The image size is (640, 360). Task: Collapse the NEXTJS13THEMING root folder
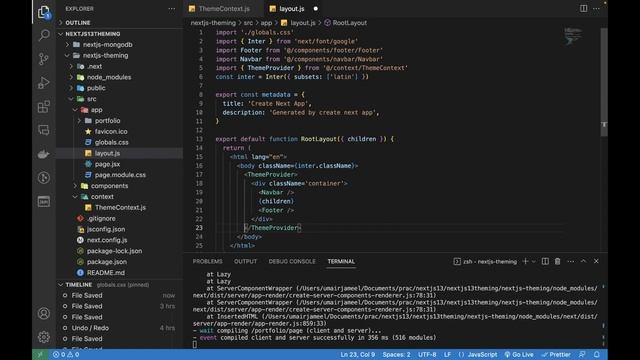click(93, 33)
